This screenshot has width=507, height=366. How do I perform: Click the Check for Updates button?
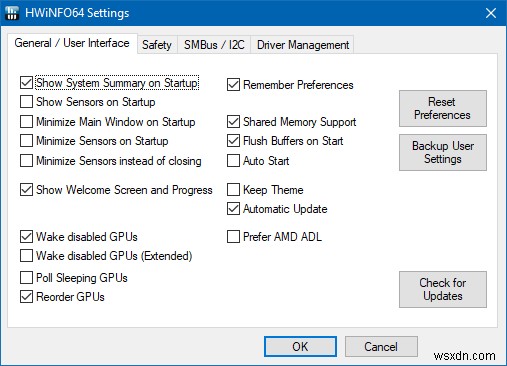point(443,289)
